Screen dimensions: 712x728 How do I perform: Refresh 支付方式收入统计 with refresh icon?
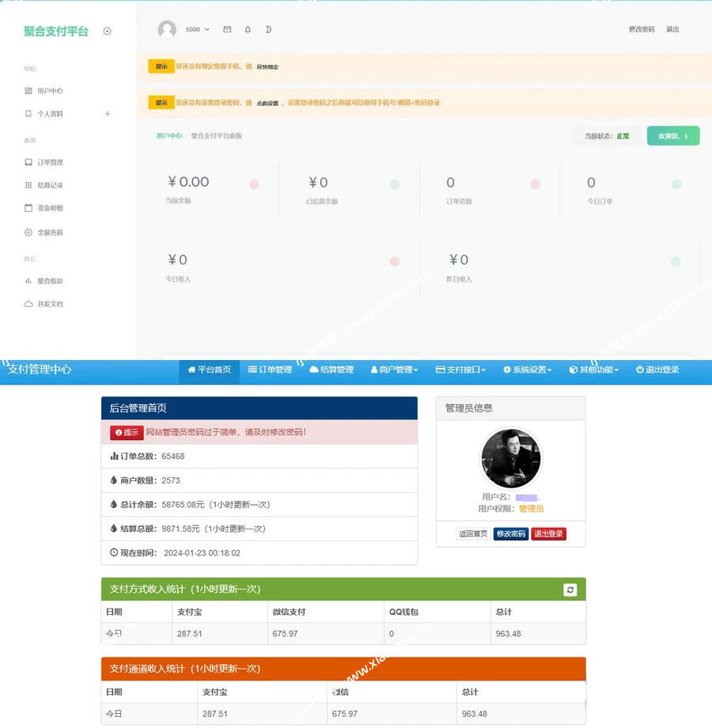pos(570,590)
